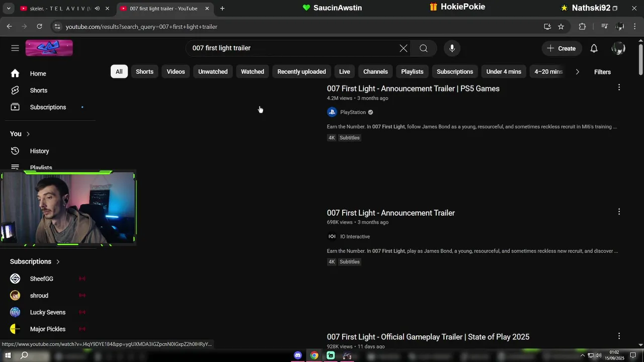
Task: Open the tab search dropdown arrow
Action: (x=9, y=9)
